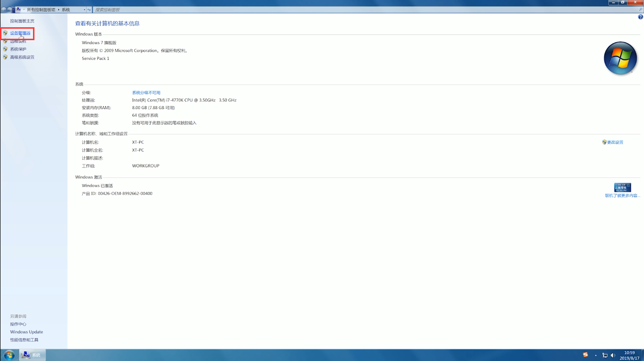
Task: Click the shield icon beside 设备管理器
Action: point(5,33)
